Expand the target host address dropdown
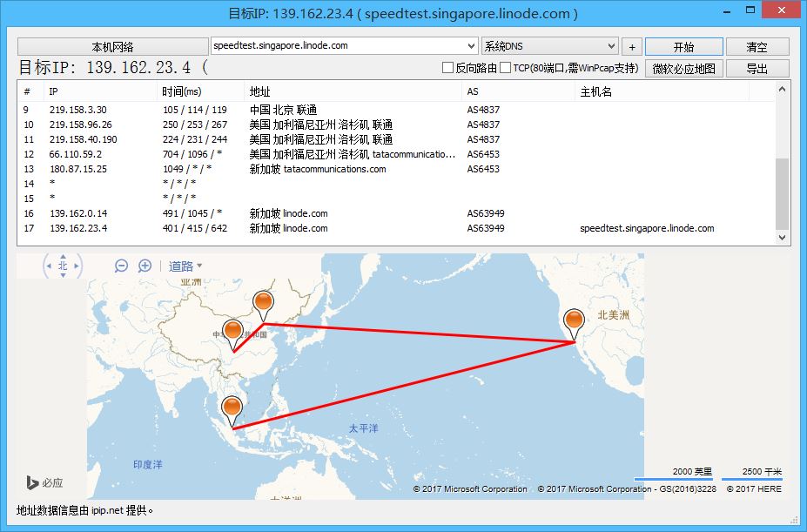807x532 pixels. 471,46
